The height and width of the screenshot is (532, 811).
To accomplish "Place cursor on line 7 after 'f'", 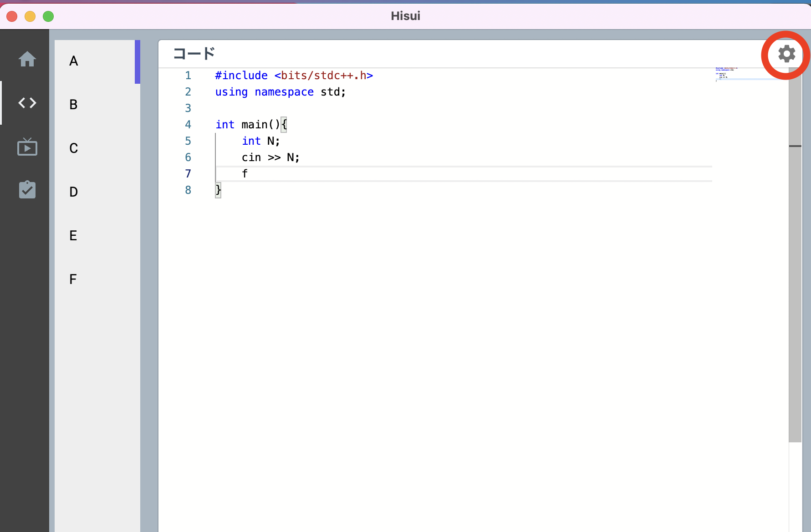I will pos(248,174).
